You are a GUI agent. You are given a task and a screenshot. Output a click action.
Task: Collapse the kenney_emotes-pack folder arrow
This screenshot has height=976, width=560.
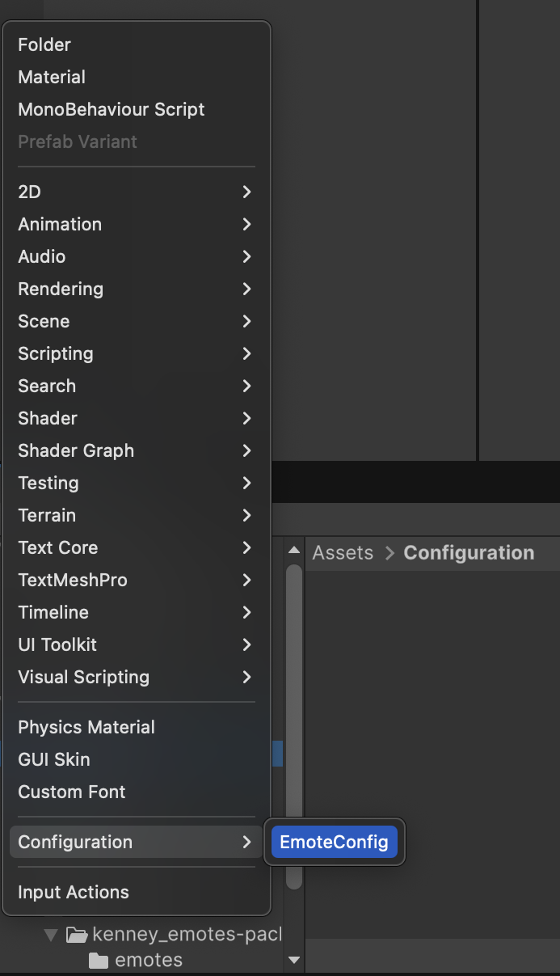51,936
